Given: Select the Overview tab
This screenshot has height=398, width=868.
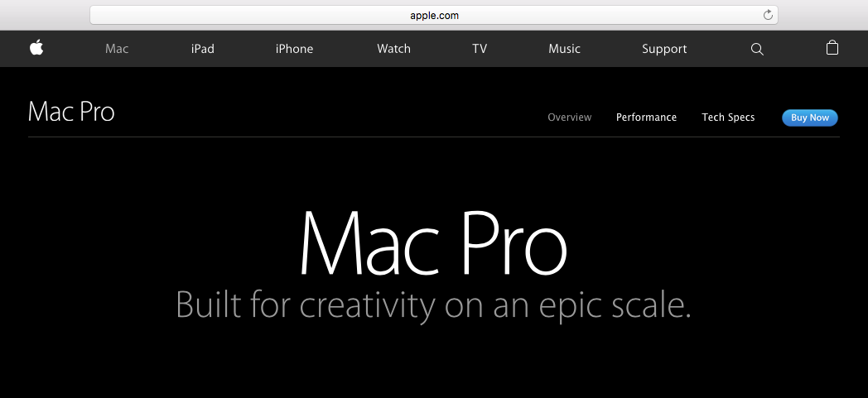Looking at the screenshot, I should pyautogui.click(x=570, y=117).
